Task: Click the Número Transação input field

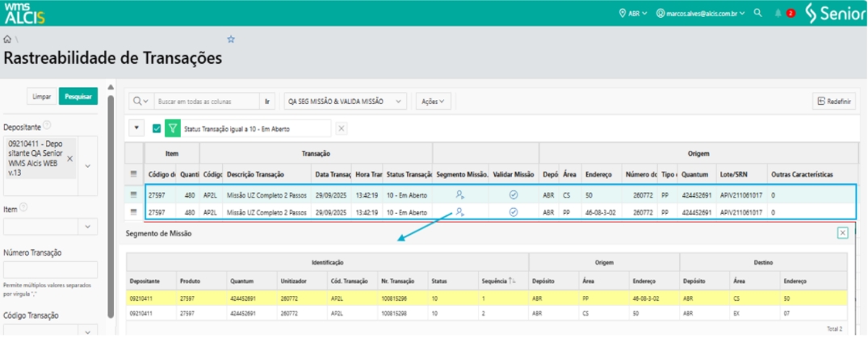Action: [50, 269]
